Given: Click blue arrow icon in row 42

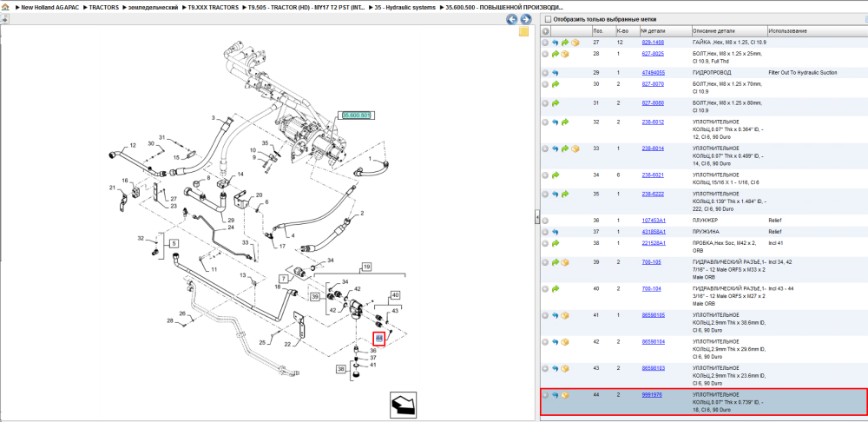Looking at the screenshot, I should point(556,342).
